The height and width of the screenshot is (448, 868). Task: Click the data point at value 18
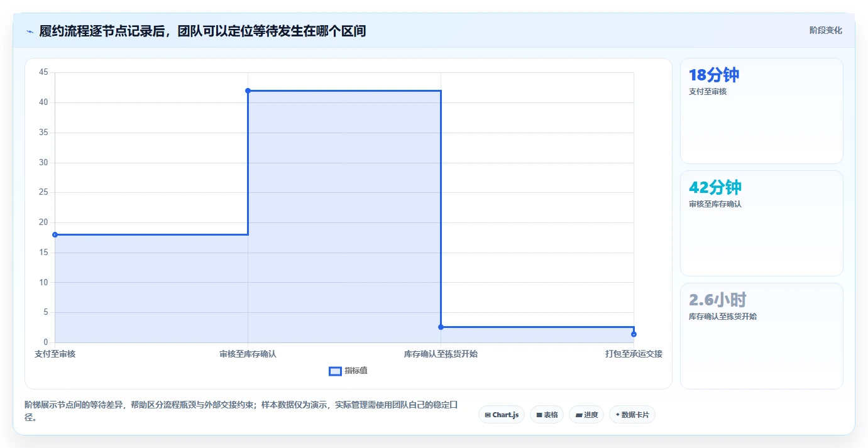pos(55,234)
